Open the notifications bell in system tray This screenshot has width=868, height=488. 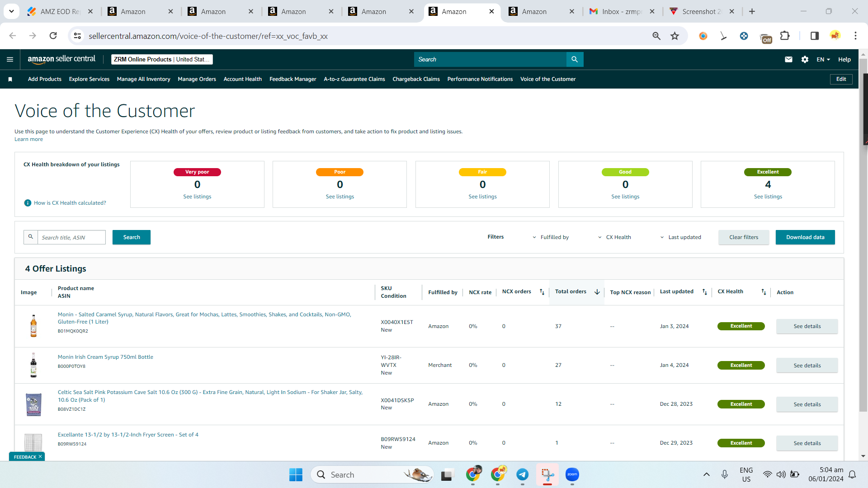tap(852, 474)
